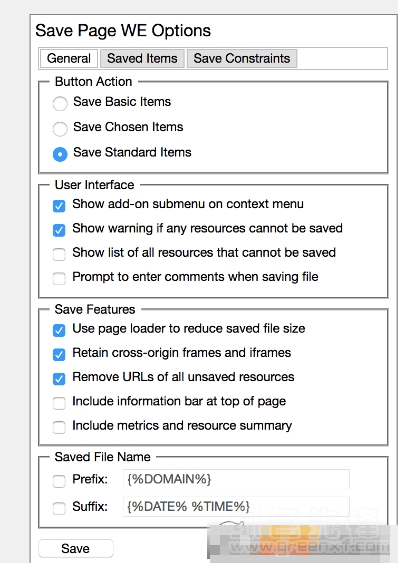This screenshot has height=563, width=398.
Task: Enable the Prefix checkbox
Action: [x=59, y=481]
